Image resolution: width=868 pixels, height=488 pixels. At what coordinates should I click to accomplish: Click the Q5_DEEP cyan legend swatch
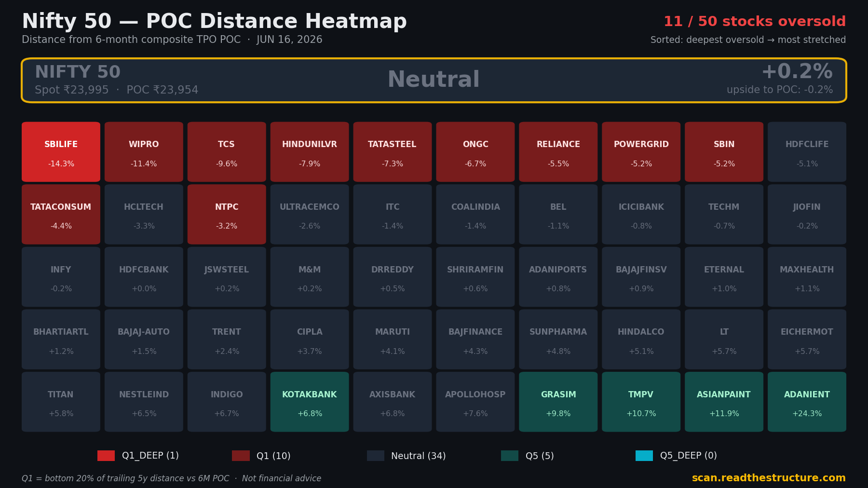[x=644, y=456]
